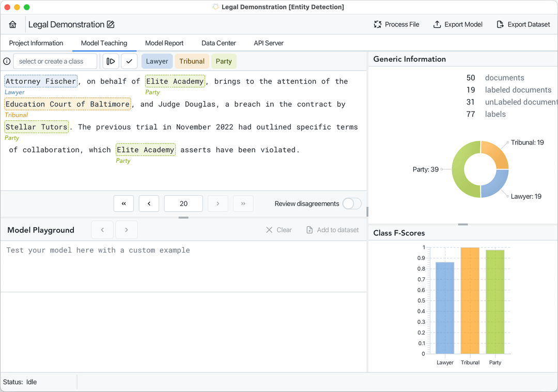This screenshot has width=558, height=392.
Task: Click Add to dataset
Action: [x=333, y=230]
